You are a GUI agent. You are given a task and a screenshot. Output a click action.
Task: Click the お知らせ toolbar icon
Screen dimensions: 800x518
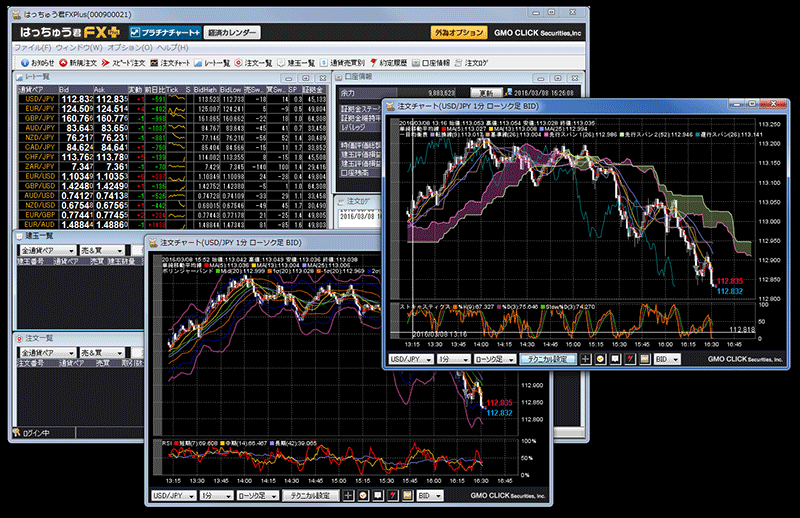click(x=36, y=63)
